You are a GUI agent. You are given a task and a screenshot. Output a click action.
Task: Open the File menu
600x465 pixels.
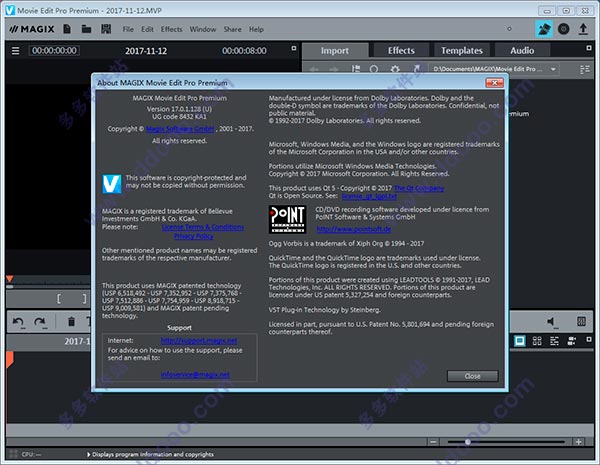tap(128, 29)
